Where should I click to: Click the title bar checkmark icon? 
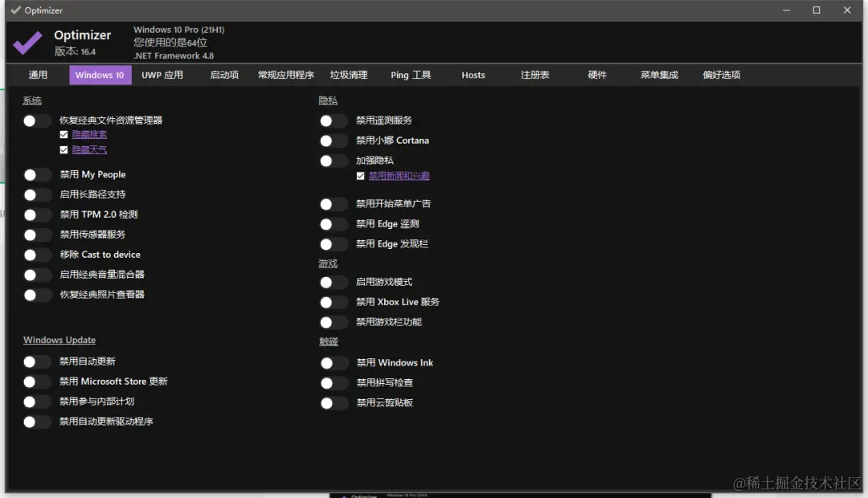[15, 10]
